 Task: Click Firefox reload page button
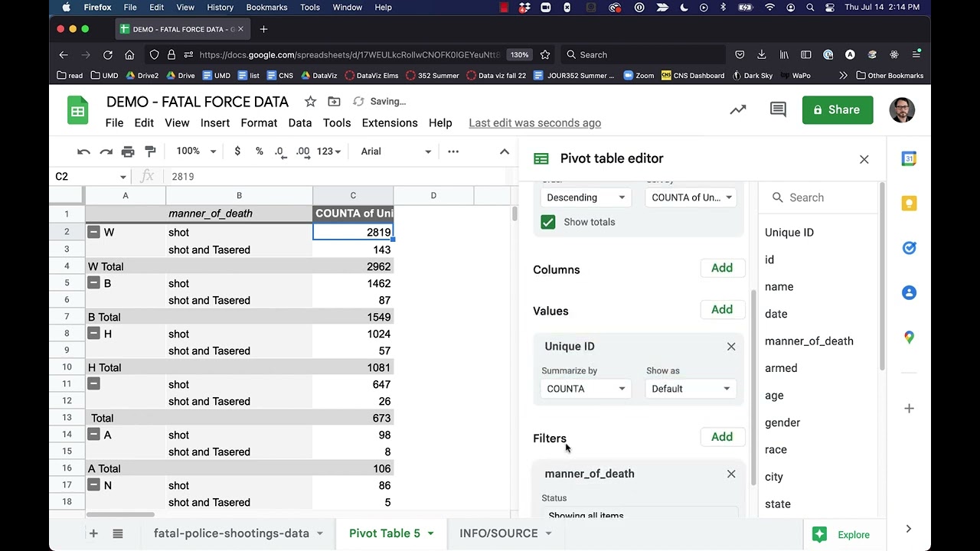[108, 55]
